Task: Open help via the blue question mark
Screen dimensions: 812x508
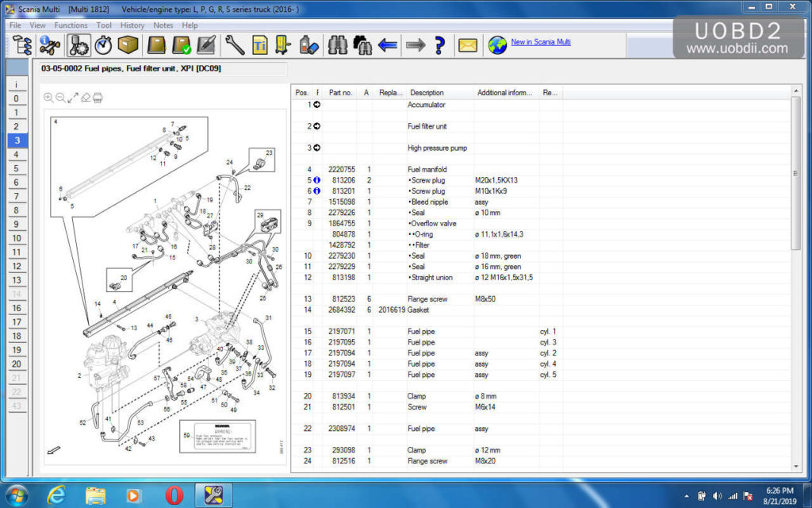Action: click(x=440, y=45)
